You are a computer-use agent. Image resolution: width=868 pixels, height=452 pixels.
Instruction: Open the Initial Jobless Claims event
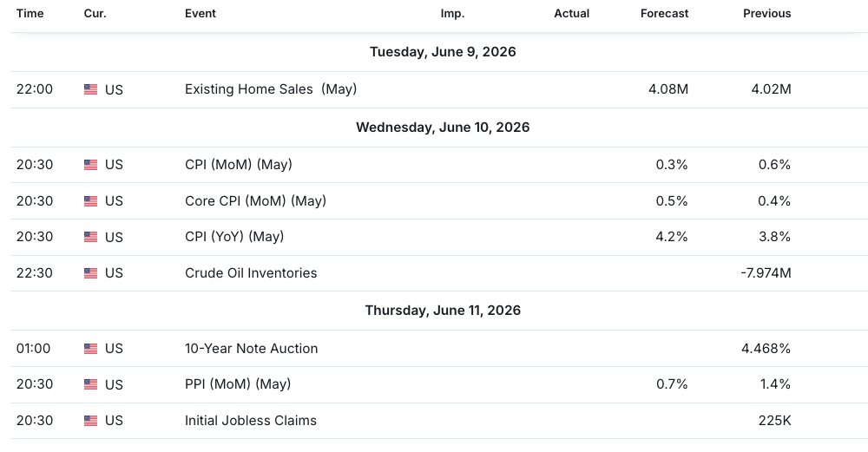251,421
